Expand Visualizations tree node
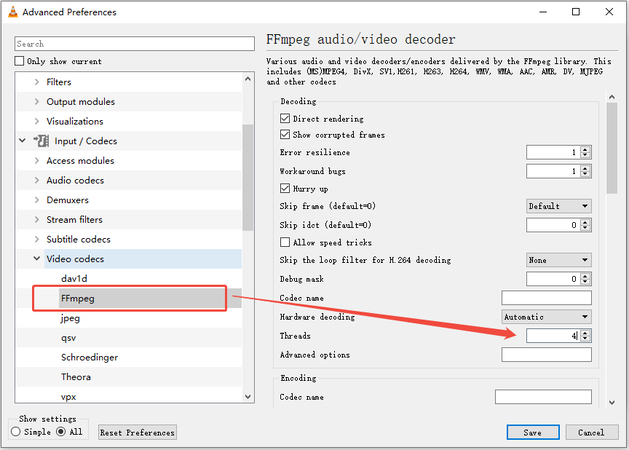Image resolution: width=629 pixels, height=450 pixels. tap(37, 121)
